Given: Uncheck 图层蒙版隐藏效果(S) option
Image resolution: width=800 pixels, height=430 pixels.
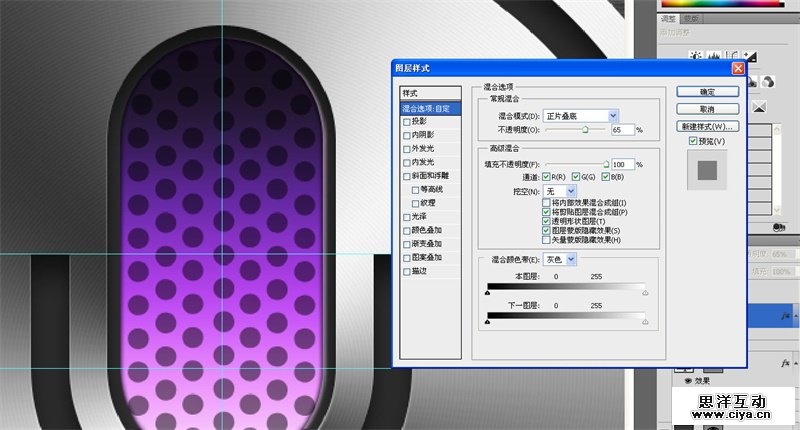Looking at the screenshot, I should [x=546, y=230].
